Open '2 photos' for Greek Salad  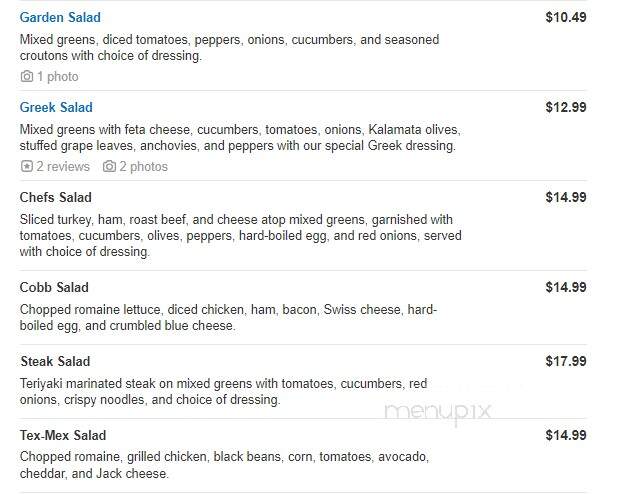point(144,167)
